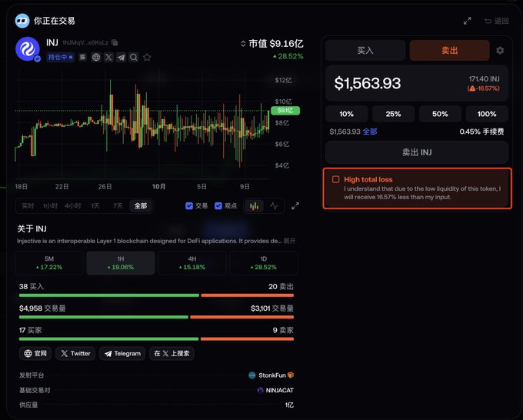Click the $4,958 交易量 volume bar
This screenshot has width=523, height=420.
tap(103, 317)
